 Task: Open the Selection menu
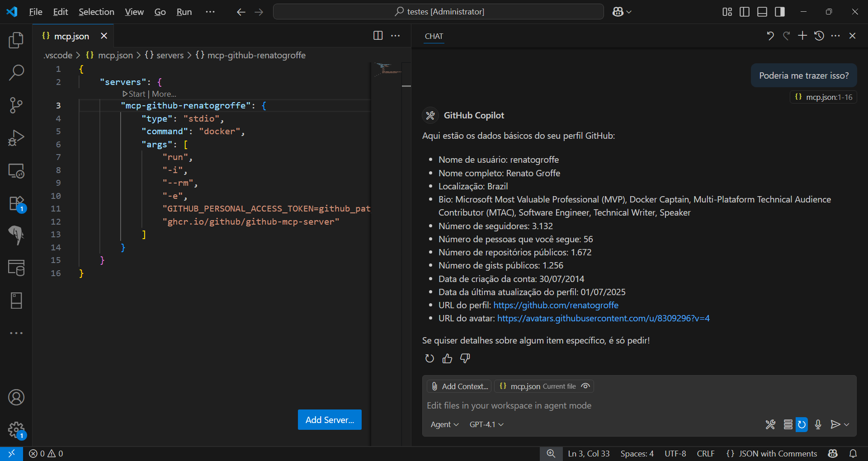(x=96, y=12)
